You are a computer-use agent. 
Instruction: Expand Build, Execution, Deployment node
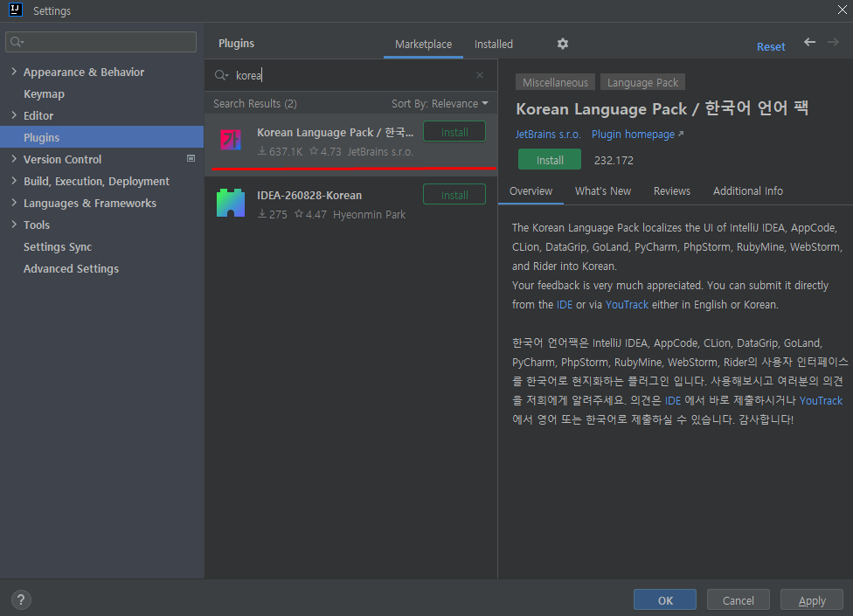pos(14,181)
